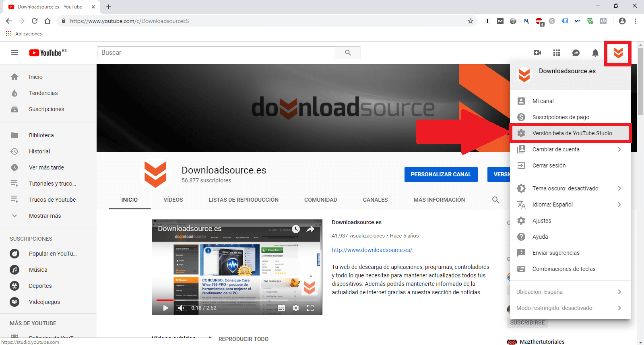Open the YouTube apps grid icon
644x345 pixels.
click(x=557, y=53)
